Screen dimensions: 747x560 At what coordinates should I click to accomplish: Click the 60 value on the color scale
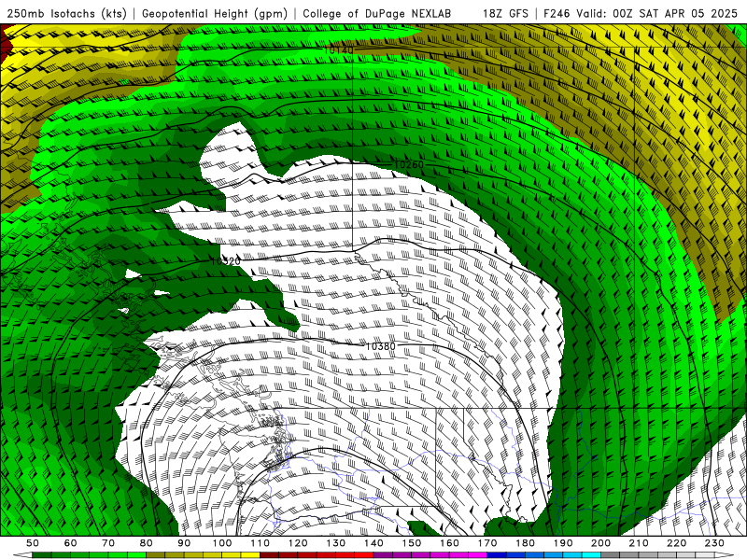(x=71, y=543)
